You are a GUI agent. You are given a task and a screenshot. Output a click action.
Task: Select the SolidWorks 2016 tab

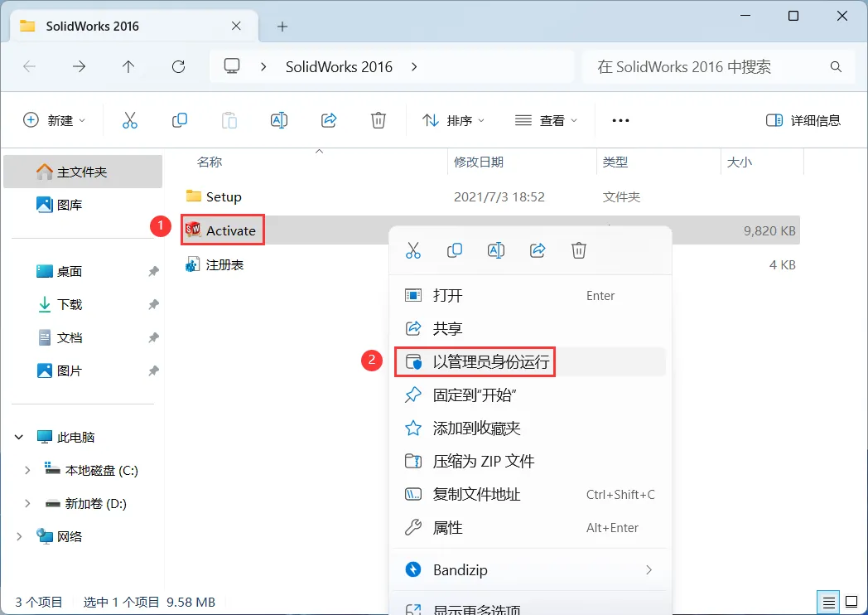tap(134, 26)
